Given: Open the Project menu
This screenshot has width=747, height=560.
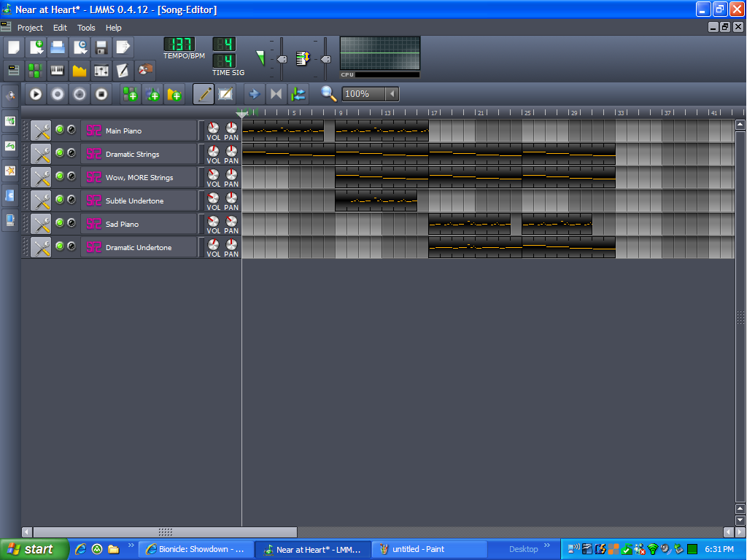Looking at the screenshot, I should (30, 28).
